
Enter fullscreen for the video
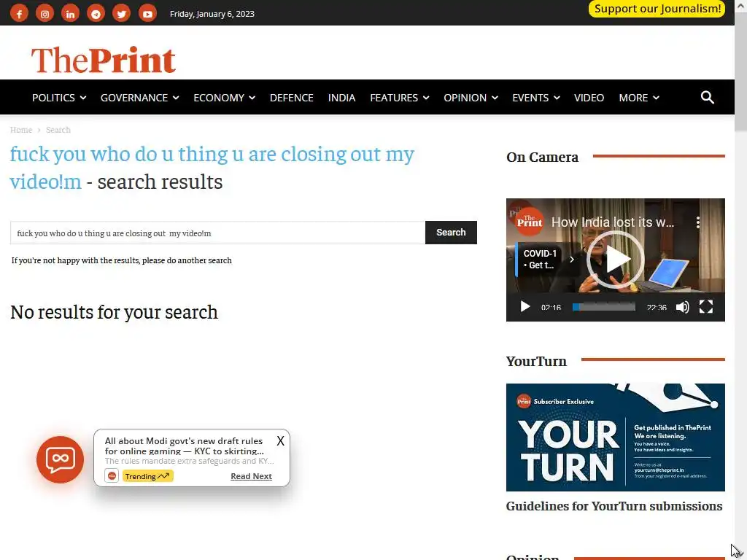[706, 307]
